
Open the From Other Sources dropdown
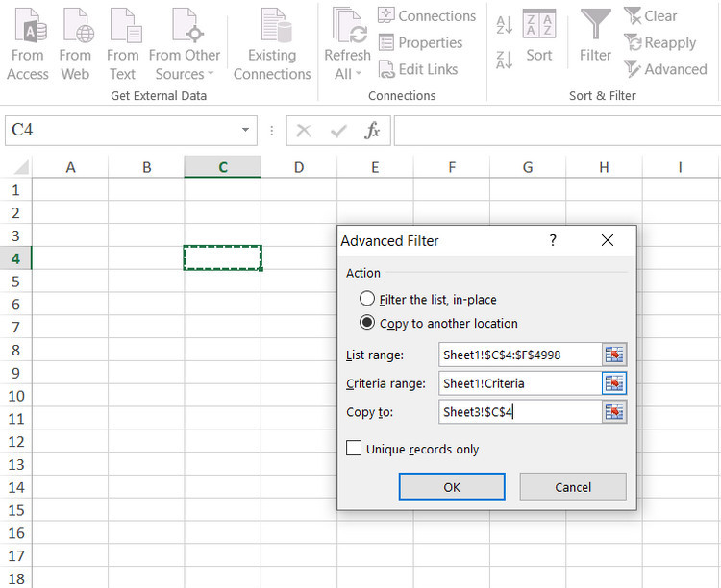click(x=185, y=44)
